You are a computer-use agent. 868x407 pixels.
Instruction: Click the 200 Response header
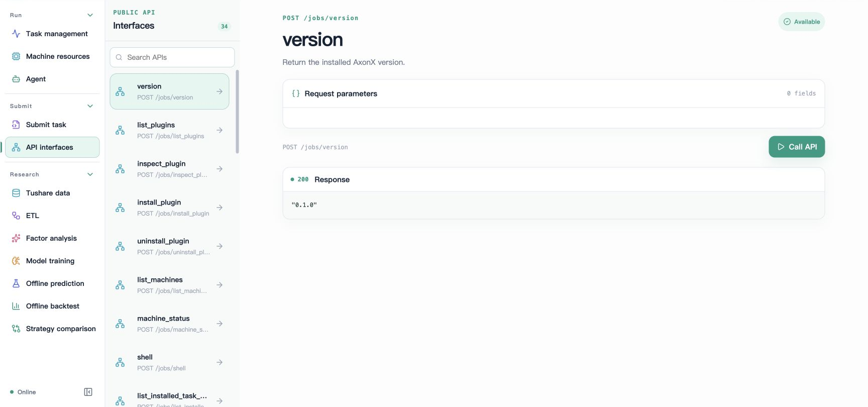[x=554, y=179]
